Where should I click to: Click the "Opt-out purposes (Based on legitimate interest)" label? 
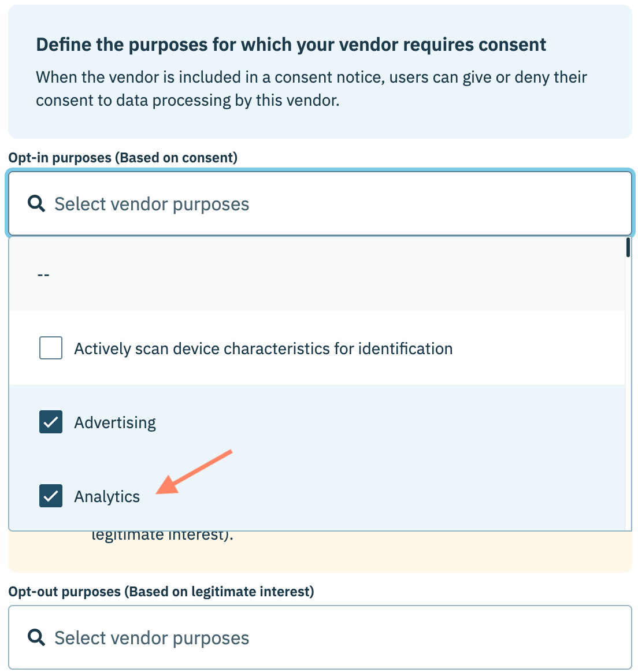pos(161,592)
